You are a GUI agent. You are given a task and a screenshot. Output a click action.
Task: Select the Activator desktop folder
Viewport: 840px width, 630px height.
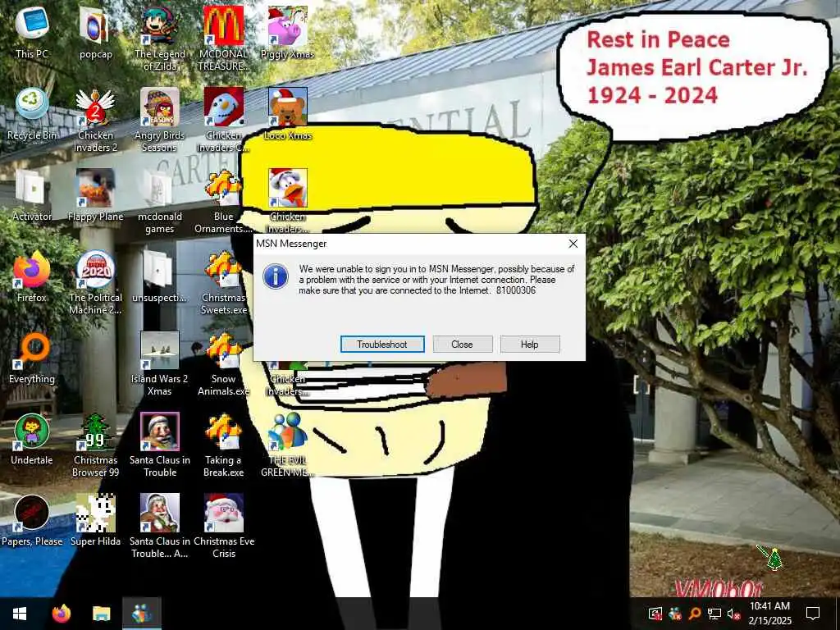32,195
